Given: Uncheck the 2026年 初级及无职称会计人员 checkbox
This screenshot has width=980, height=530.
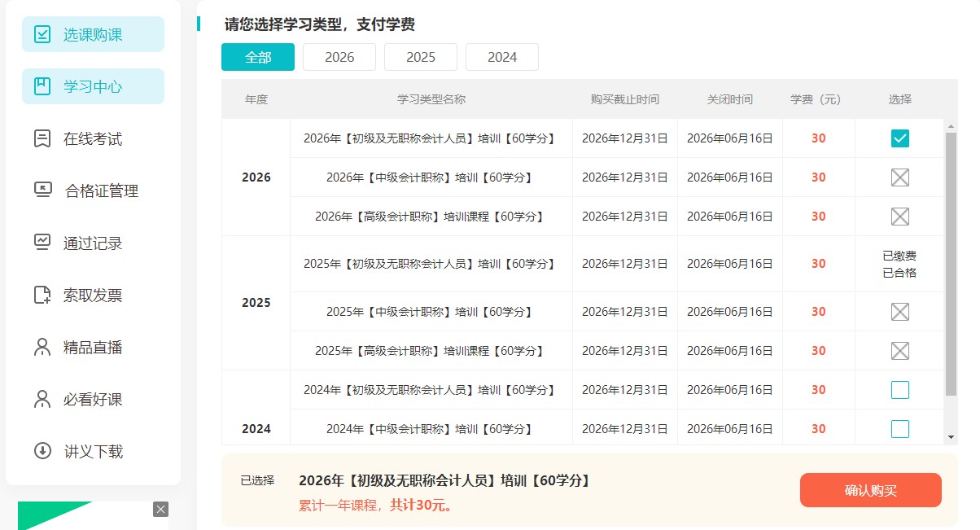Looking at the screenshot, I should click(x=899, y=138).
